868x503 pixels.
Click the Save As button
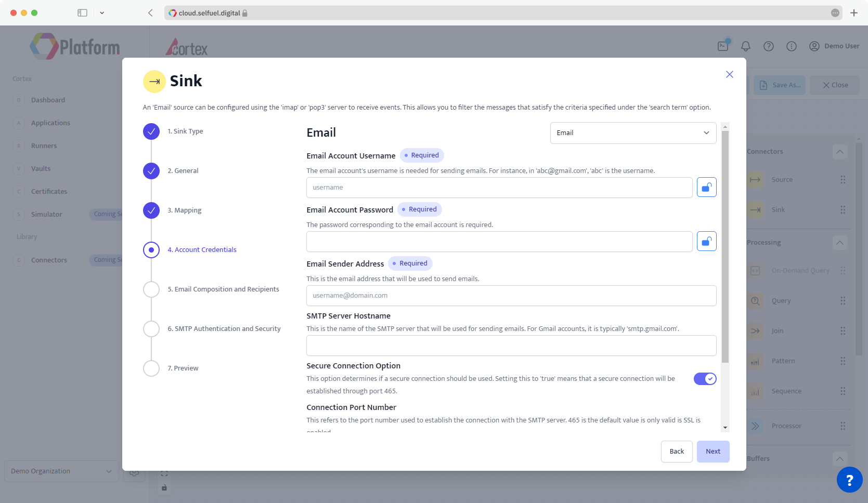click(x=780, y=85)
